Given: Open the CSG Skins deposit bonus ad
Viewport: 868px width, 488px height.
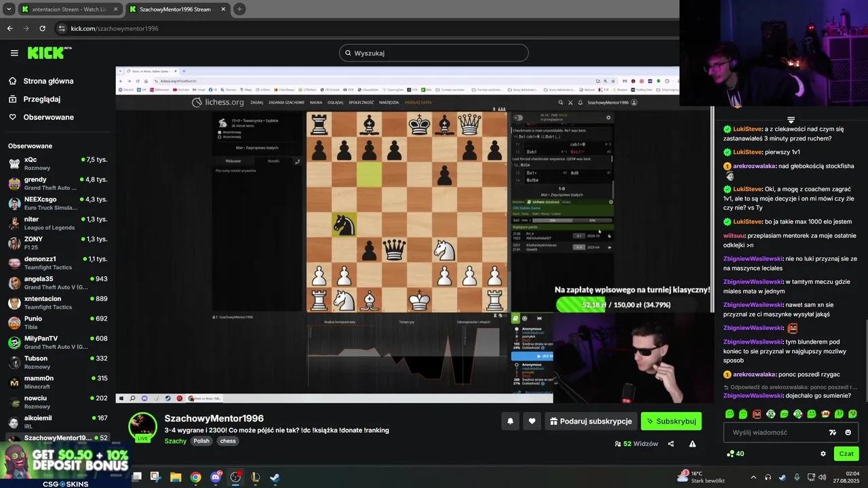Looking at the screenshot, I should point(65,465).
